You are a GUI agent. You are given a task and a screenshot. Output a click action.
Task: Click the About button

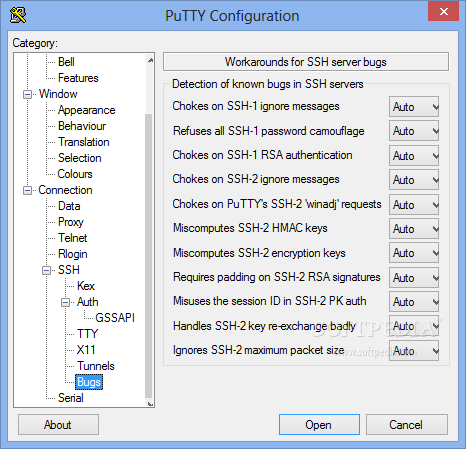[58, 425]
